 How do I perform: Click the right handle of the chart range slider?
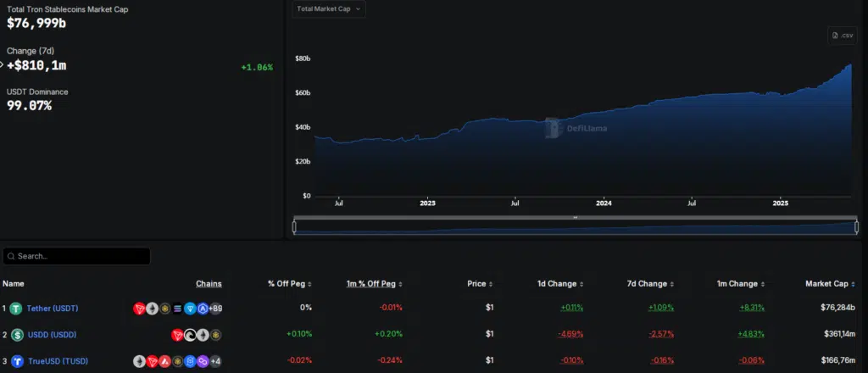pyautogui.click(x=856, y=227)
